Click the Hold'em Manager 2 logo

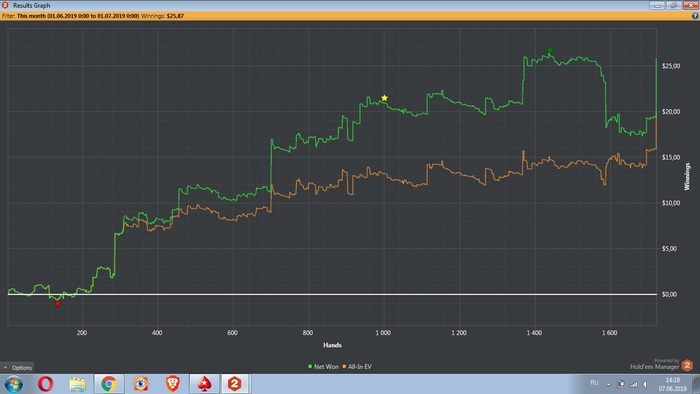[x=687, y=365]
